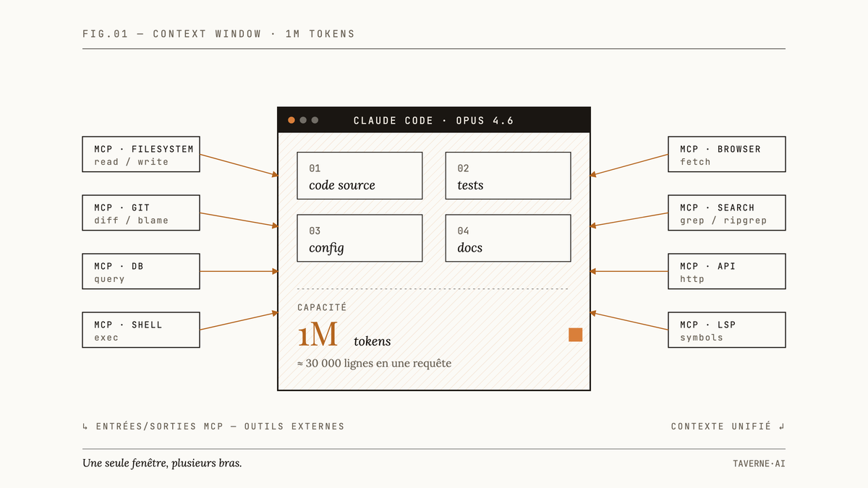
Task: Select the MCP · SEARCH box
Action: tap(727, 213)
